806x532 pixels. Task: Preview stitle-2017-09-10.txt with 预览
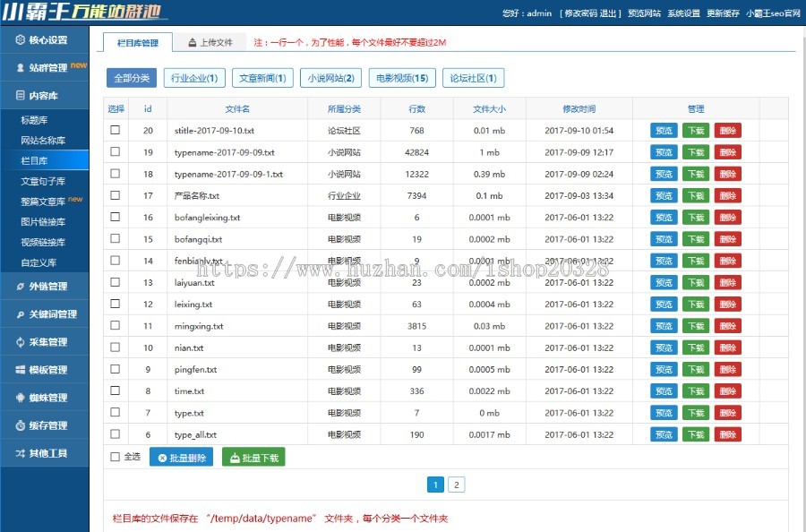(x=664, y=131)
